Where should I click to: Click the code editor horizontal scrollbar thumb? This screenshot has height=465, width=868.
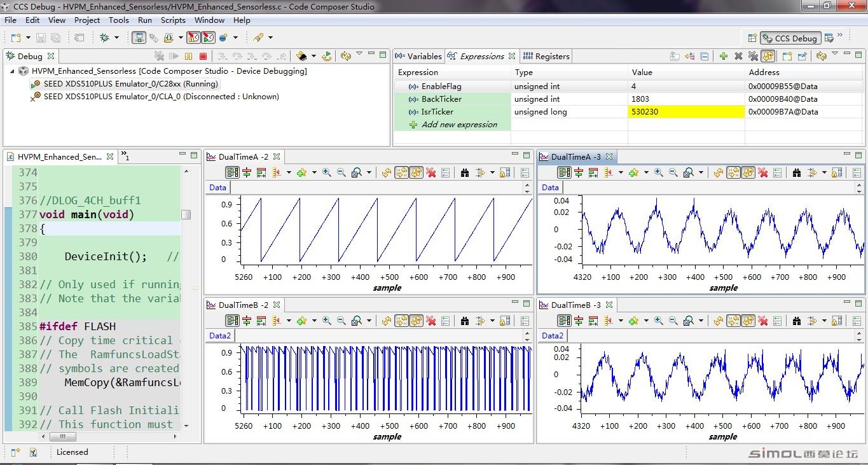coord(63,436)
